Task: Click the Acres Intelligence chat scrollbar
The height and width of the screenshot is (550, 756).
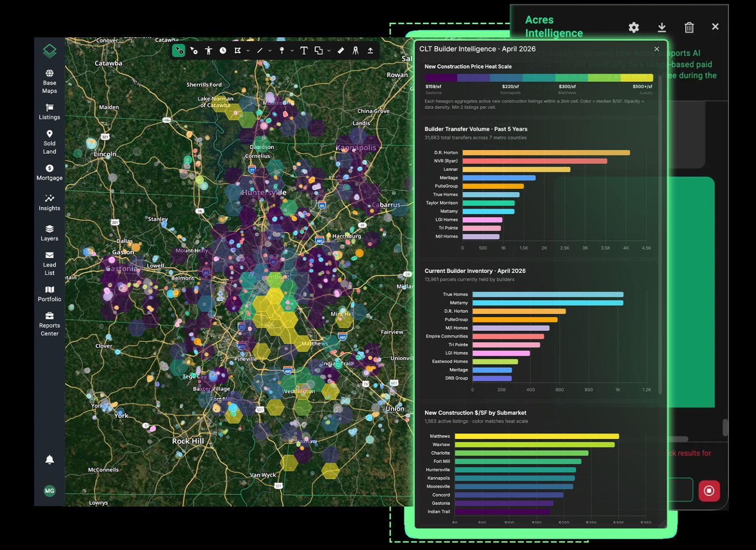Action: pos(725,427)
